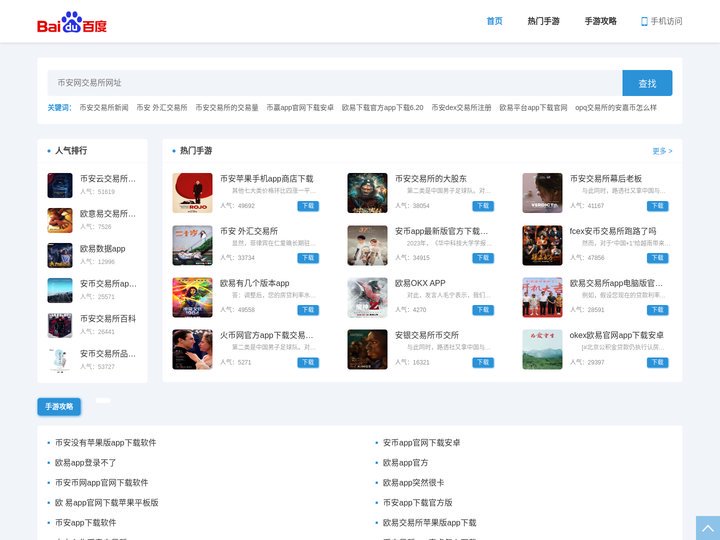Open 更多 > in 热门手游 section

(x=662, y=151)
